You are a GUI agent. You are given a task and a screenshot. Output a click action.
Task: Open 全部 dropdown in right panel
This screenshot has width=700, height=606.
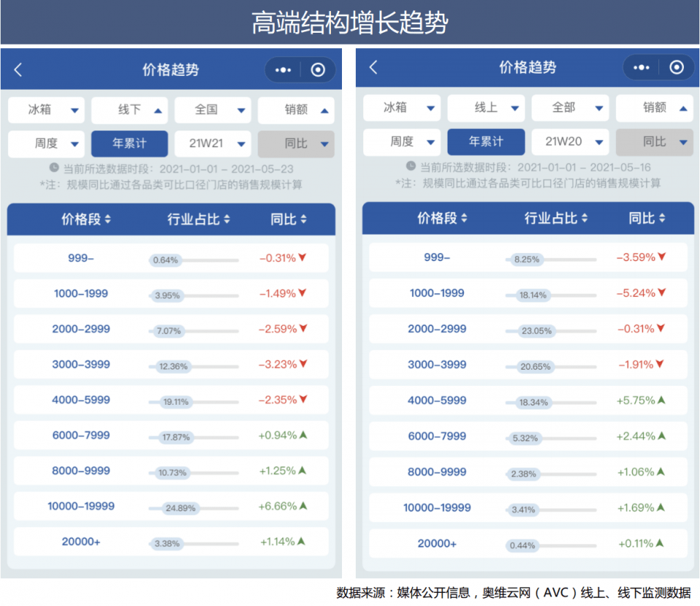tap(570, 108)
